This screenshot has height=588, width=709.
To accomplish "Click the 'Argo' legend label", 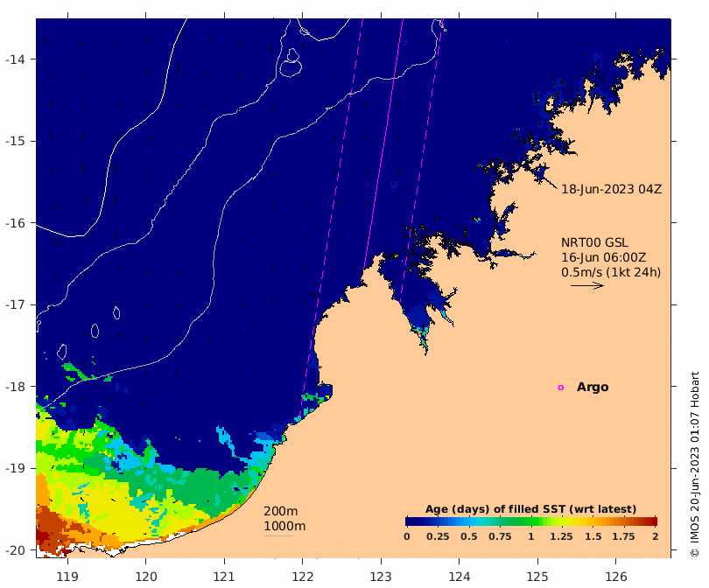I will [x=593, y=388].
